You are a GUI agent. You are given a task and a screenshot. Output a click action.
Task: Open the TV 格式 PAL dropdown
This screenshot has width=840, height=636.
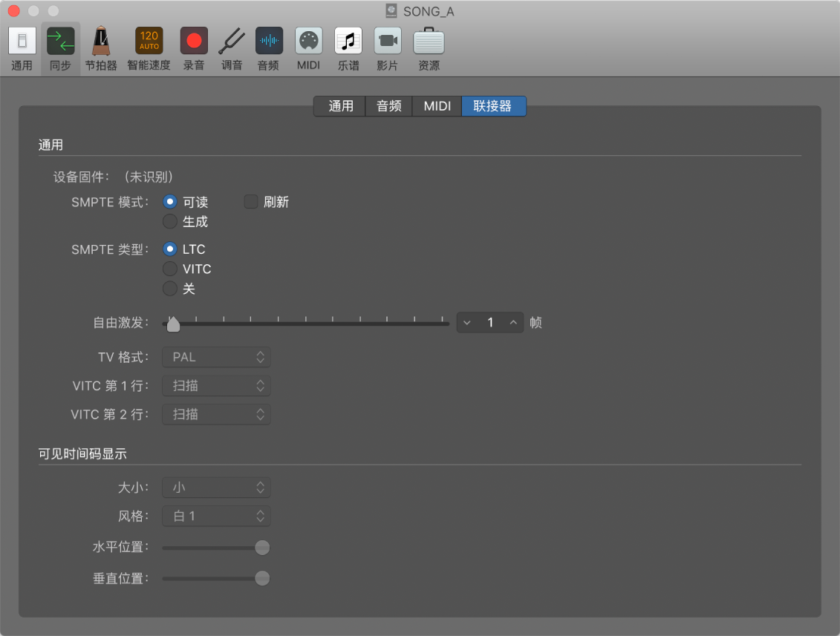point(216,357)
